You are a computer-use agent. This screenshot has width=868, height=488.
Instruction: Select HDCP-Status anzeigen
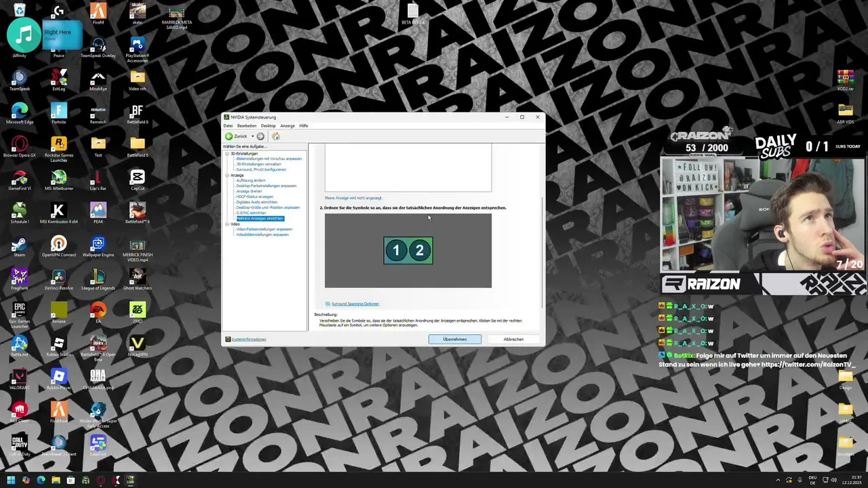pyautogui.click(x=254, y=197)
